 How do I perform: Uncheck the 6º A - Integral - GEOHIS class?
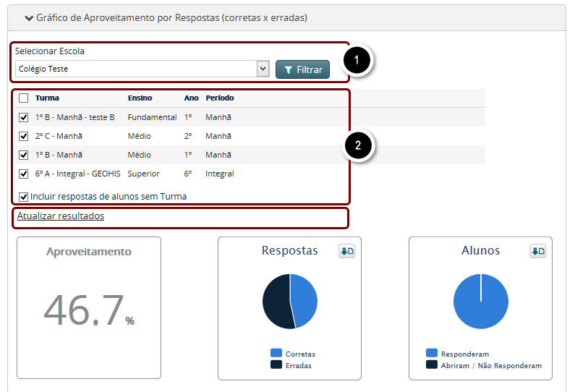24,174
